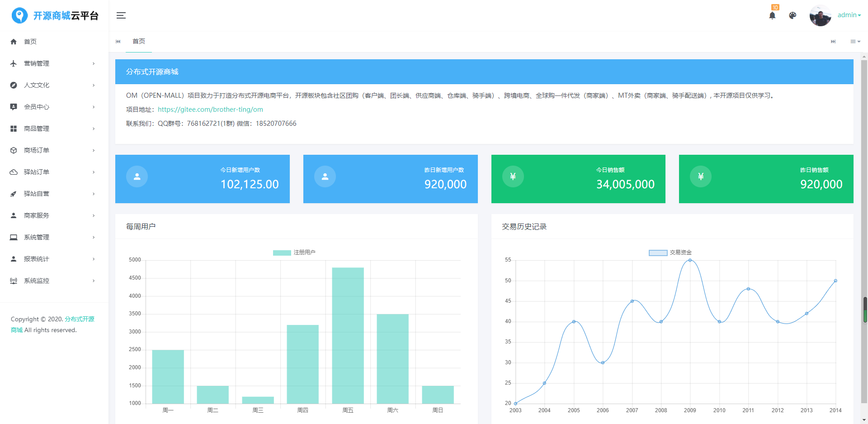Image resolution: width=868 pixels, height=424 pixels.
Task: Click the home icon beside 首页
Action: click(x=14, y=42)
